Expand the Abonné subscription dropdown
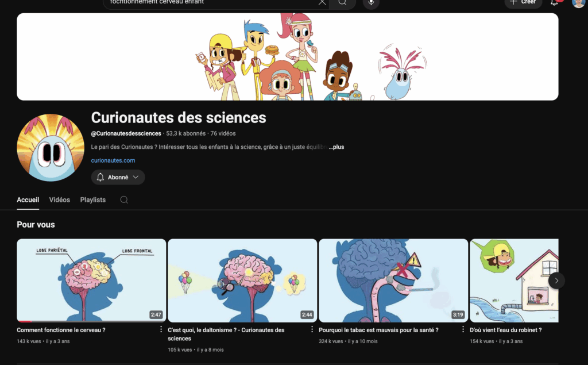 click(x=118, y=178)
